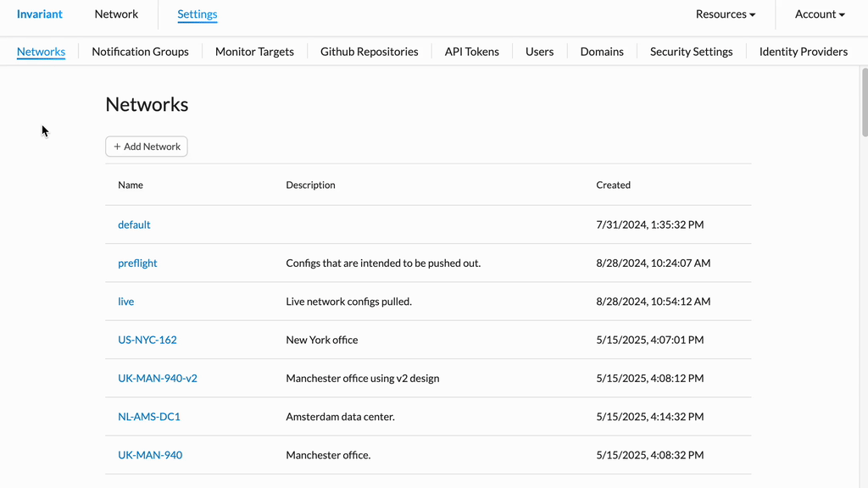Go to the Github Repositories tab
Image resolution: width=868 pixels, height=488 pixels.
pos(369,52)
